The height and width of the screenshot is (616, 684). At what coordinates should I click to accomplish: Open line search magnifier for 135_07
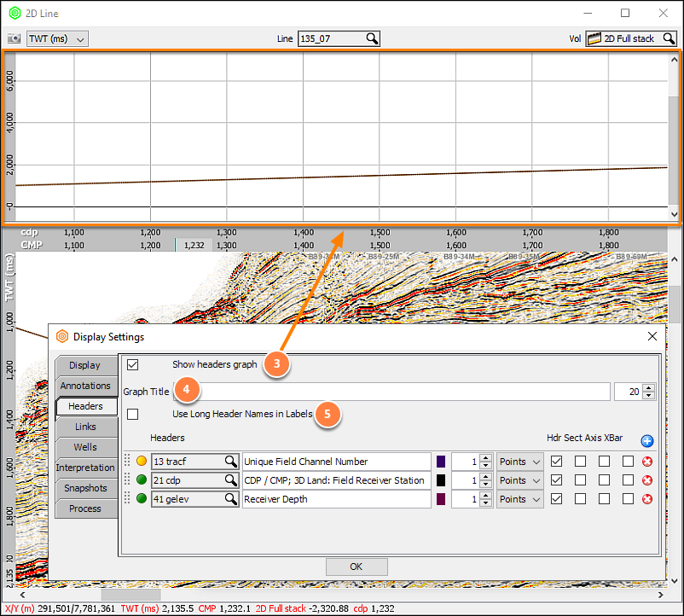point(372,38)
